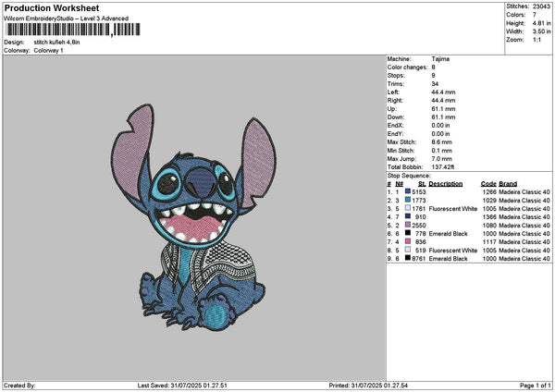Click the 'Stop Sequence:' heading
555x392 pixels.
coord(409,176)
